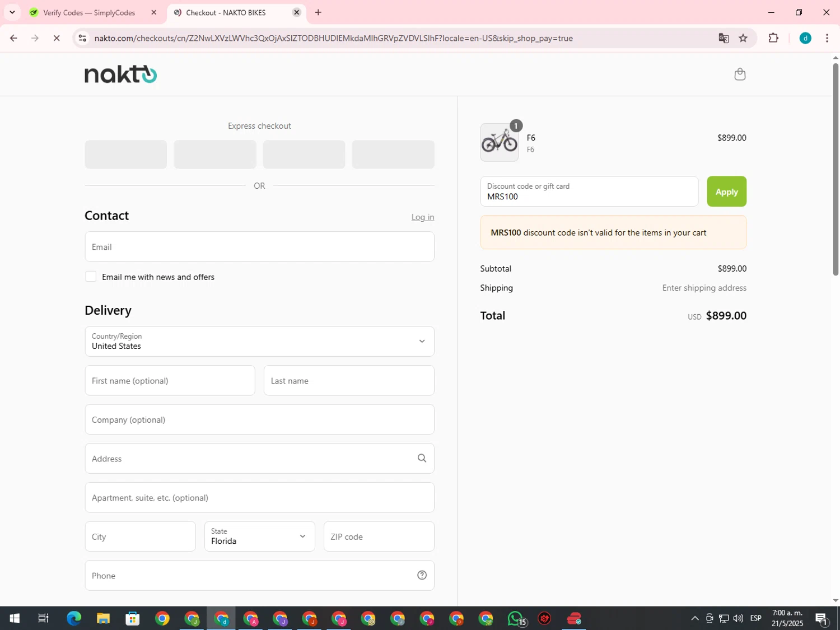
Task: Open File Explorer from taskbar
Action: point(103,618)
